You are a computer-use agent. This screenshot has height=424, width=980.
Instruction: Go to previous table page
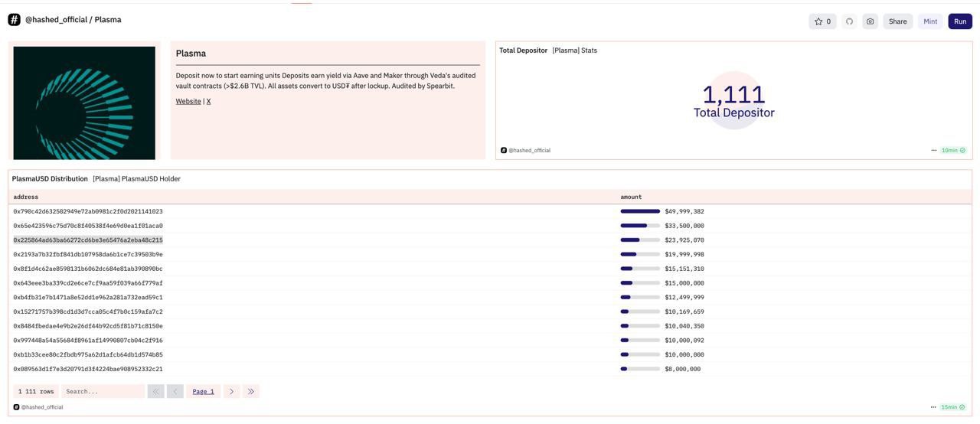175,391
